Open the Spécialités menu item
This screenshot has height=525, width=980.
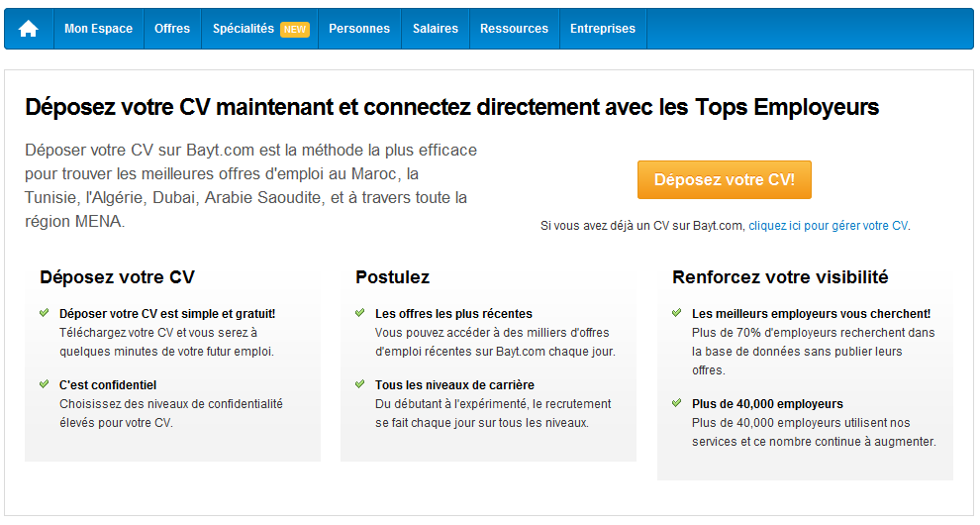click(x=244, y=29)
